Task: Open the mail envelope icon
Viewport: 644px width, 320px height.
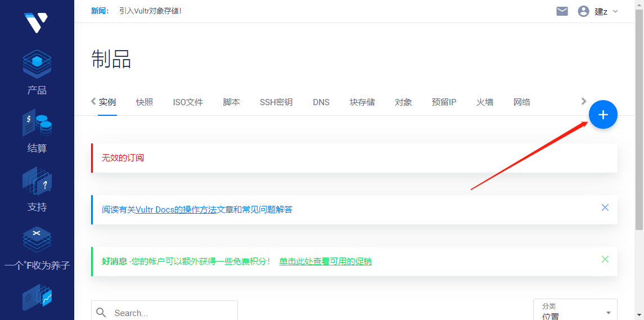Action: (x=562, y=11)
